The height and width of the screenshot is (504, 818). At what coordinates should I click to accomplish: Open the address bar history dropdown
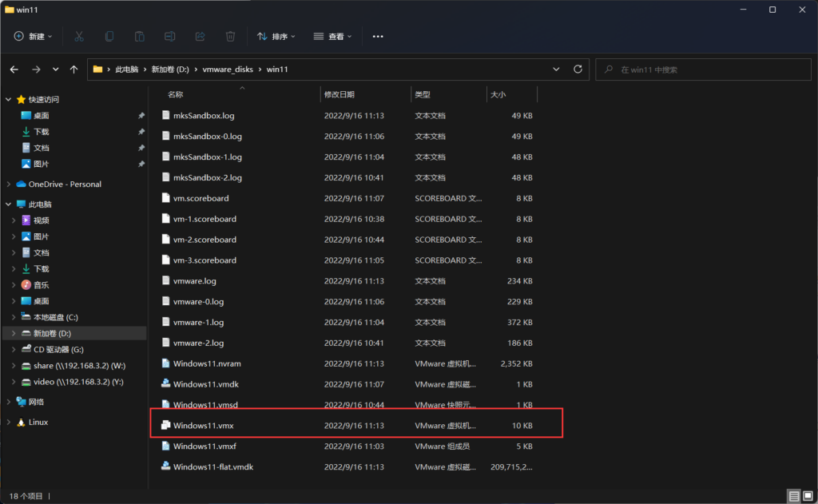tap(556, 69)
